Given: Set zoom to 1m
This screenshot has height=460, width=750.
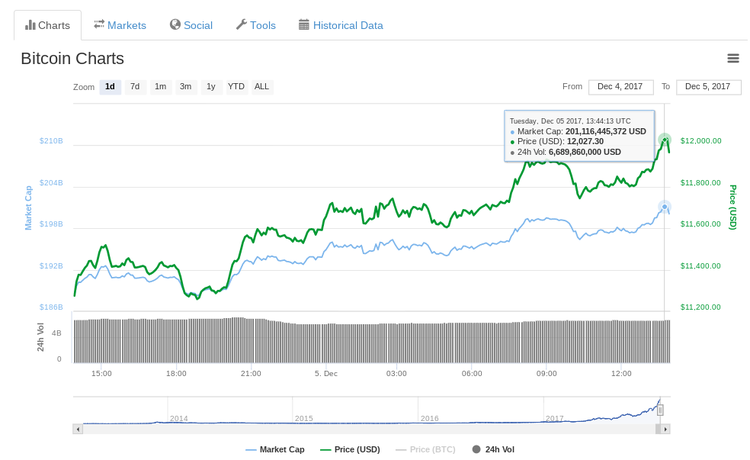Looking at the screenshot, I should [x=161, y=87].
